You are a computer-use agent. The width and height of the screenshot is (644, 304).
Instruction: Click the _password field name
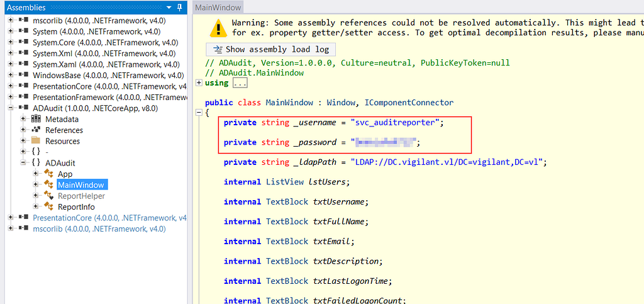[x=315, y=142]
